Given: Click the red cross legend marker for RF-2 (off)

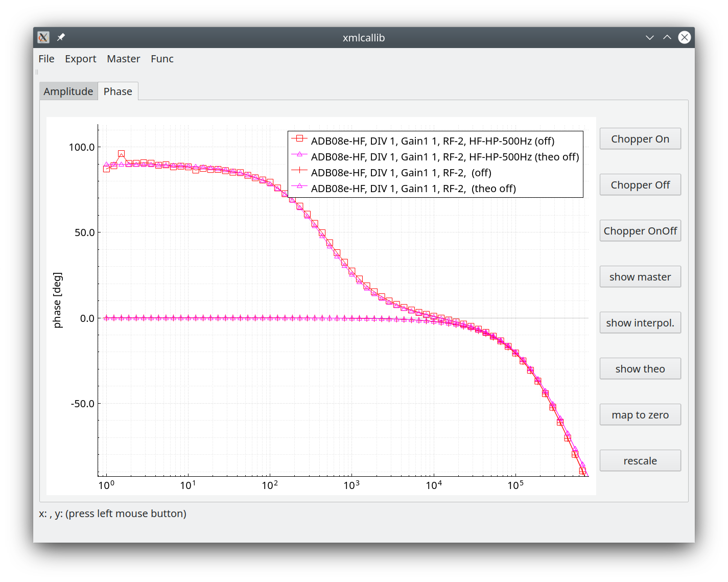Looking at the screenshot, I should (x=299, y=170).
